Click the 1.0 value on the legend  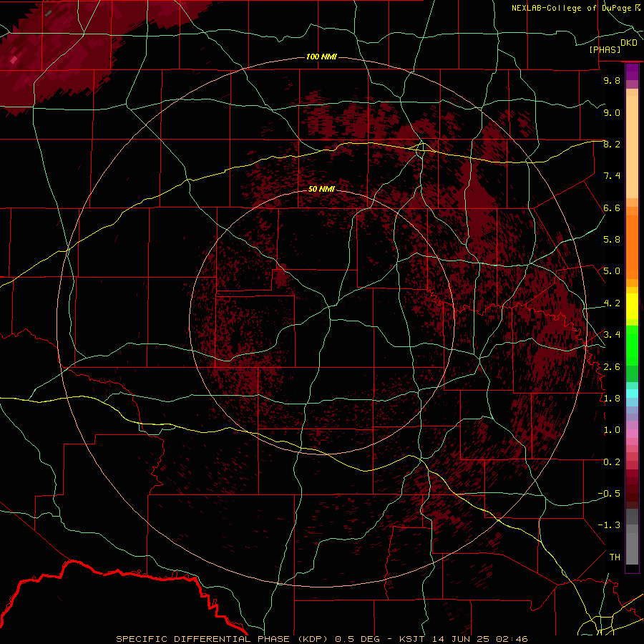point(612,430)
